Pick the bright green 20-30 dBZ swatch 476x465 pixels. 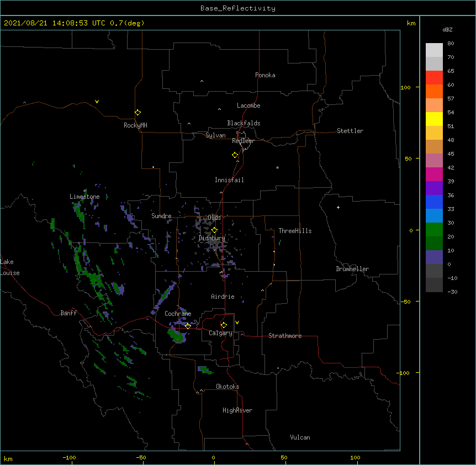(434, 230)
